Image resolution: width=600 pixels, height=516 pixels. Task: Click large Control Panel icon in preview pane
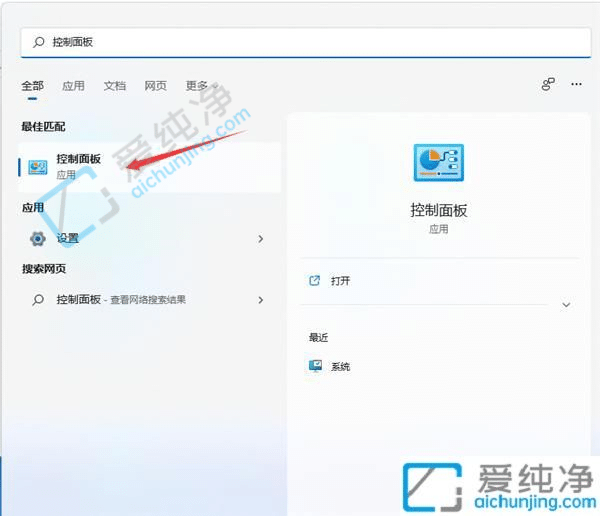coord(439,163)
